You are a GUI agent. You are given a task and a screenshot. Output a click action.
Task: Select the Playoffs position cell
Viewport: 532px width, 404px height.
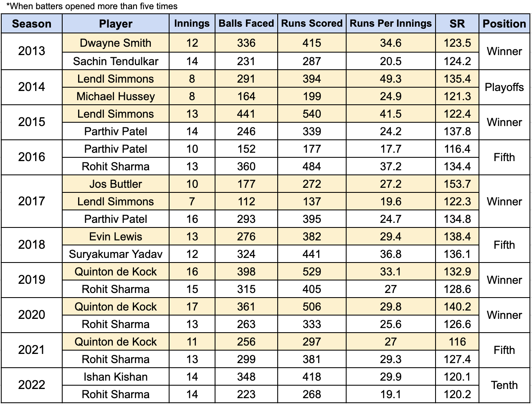point(504,87)
